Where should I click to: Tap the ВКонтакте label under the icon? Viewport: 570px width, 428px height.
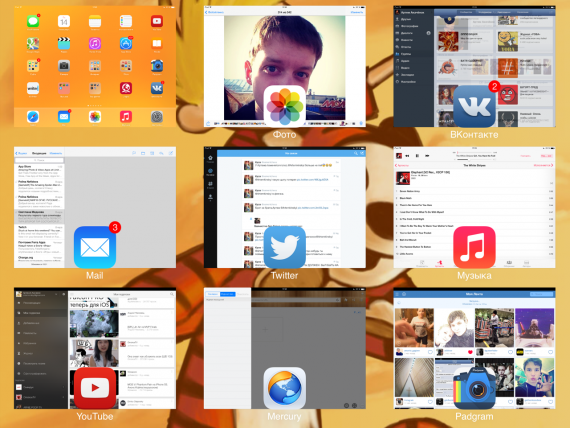point(474,135)
